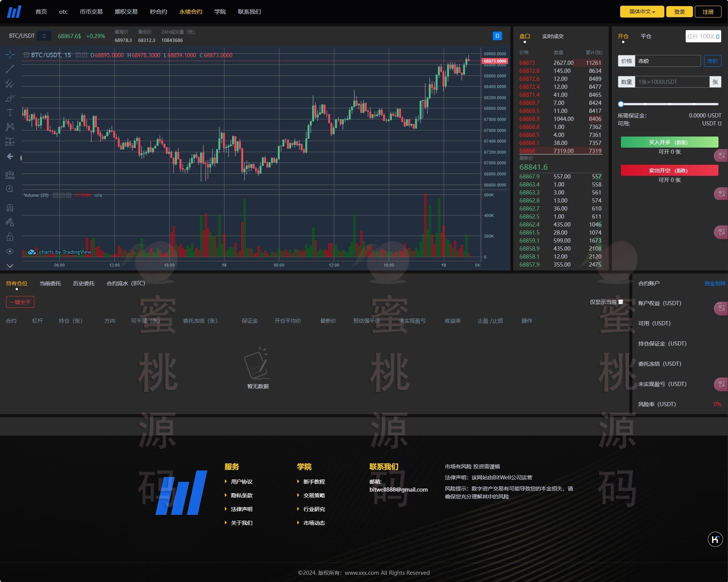
Task: Click the green 买入开多 button
Action: 669,142
